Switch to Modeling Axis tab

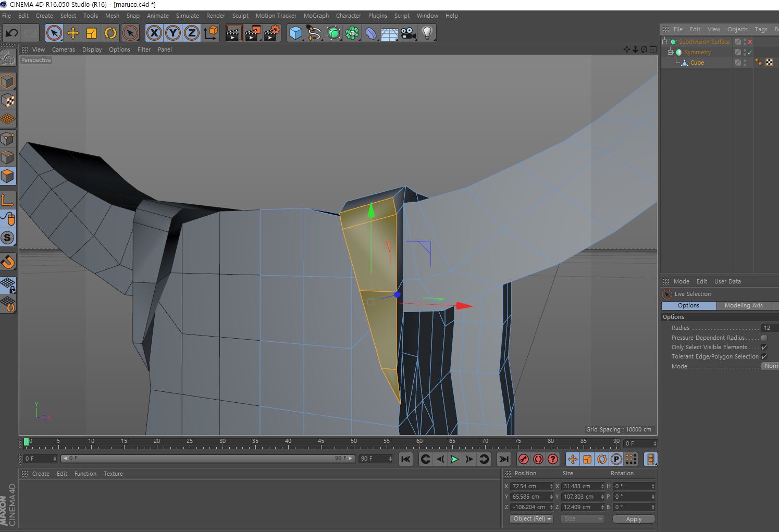[744, 305]
